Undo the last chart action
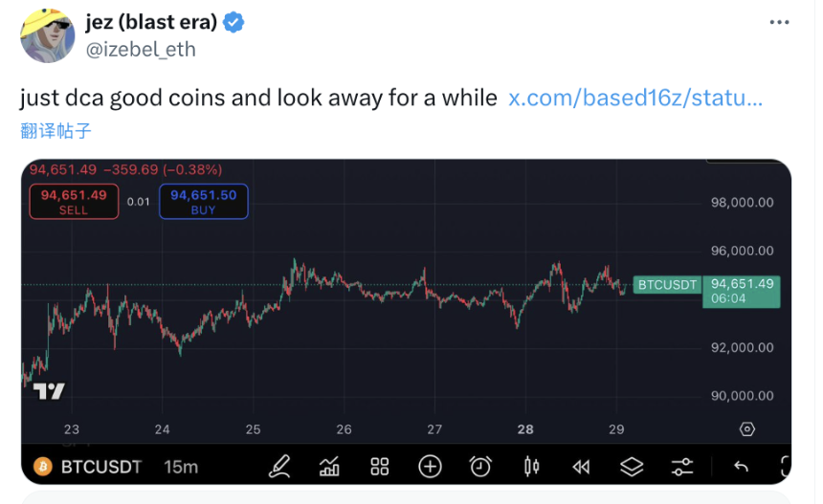 740,467
